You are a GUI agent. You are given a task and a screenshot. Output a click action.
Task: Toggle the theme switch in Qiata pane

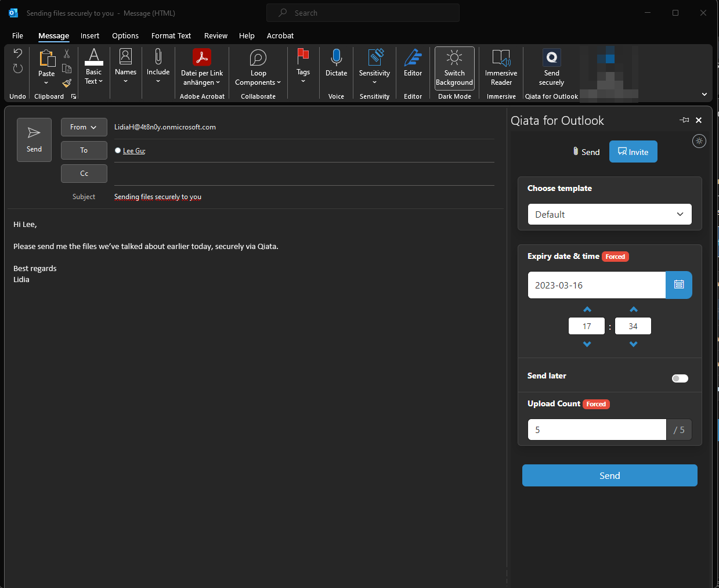pos(699,141)
